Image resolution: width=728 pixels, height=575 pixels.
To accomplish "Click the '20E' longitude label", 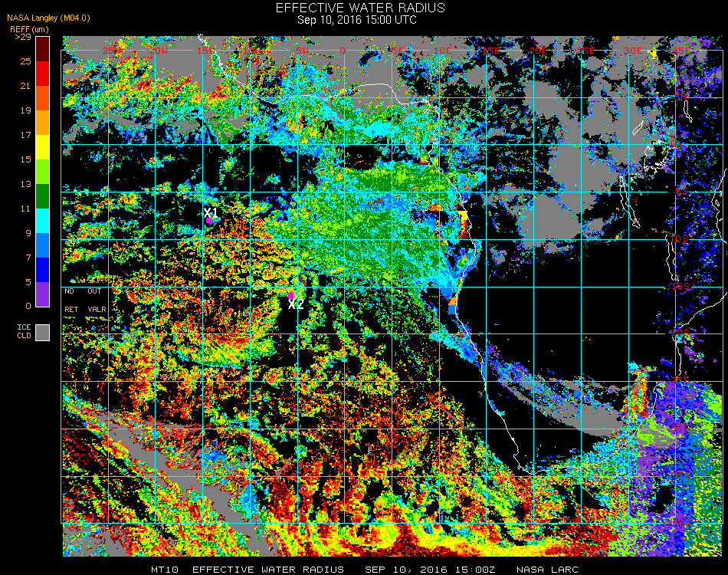I will coord(538,51).
